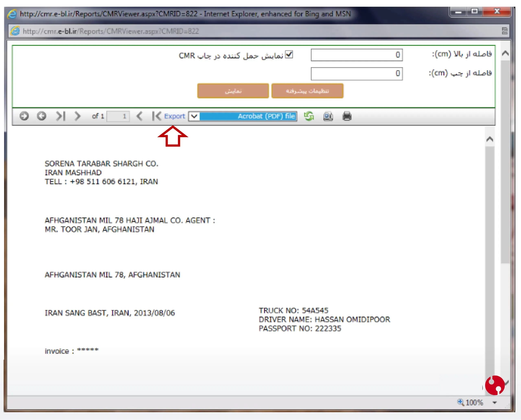Click the green refresh report icon

tap(309, 116)
